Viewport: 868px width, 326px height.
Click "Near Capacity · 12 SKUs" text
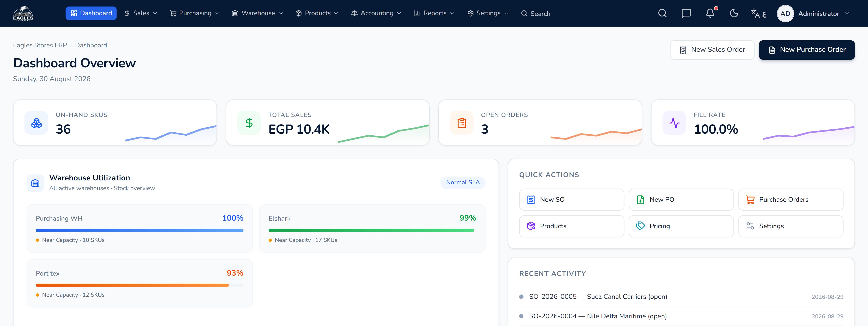pos(73,295)
